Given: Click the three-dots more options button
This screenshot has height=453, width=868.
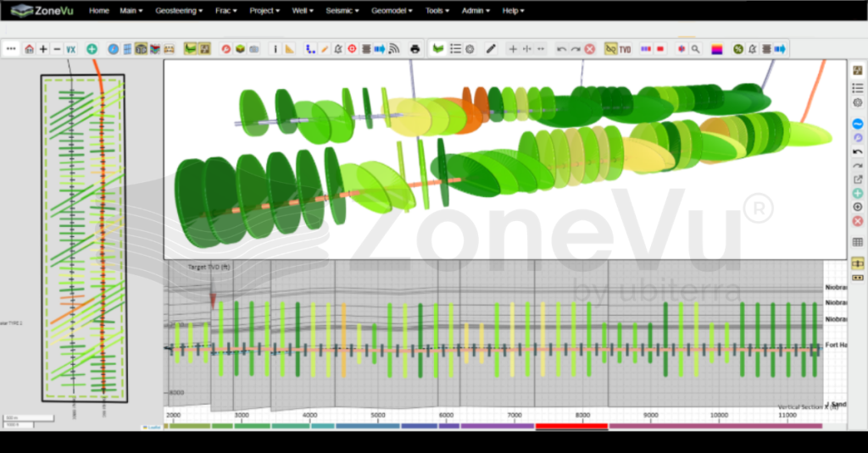Looking at the screenshot, I should click(x=11, y=49).
